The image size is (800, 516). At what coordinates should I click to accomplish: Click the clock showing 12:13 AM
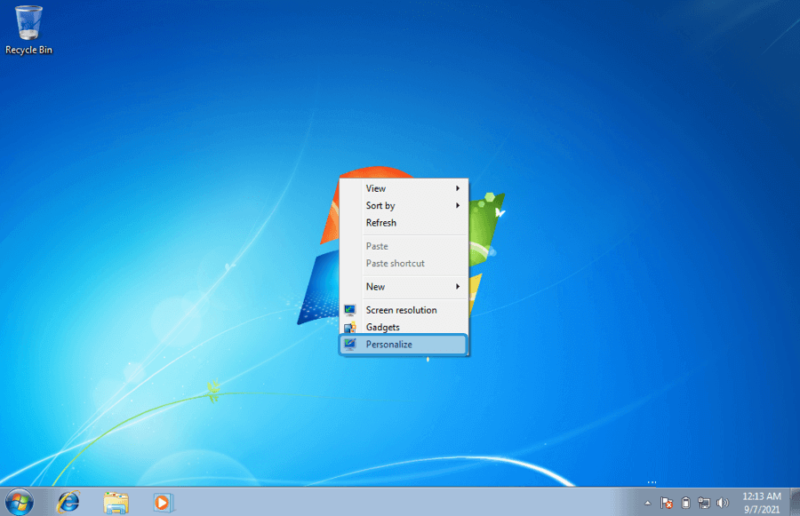[x=762, y=503]
